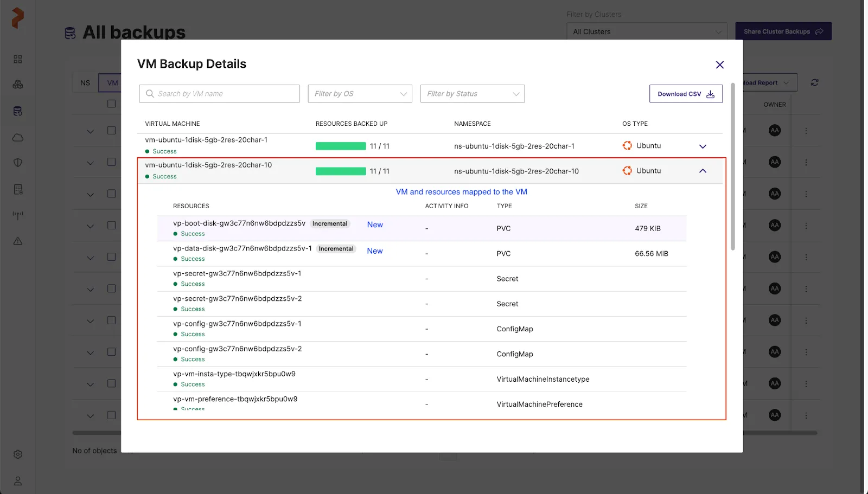
Task: Check the last visible backup row checkbox
Action: pyautogui.click(x=111, y=415)
